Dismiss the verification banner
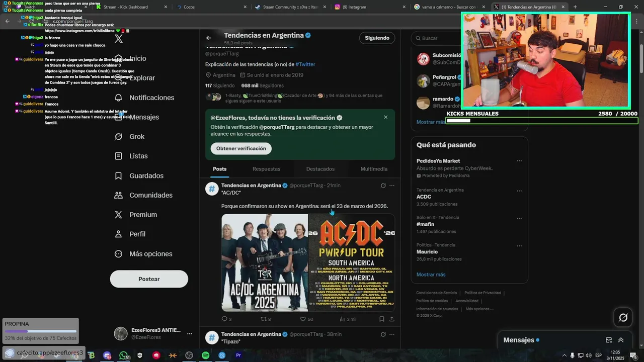The height and width of the screenshot is (362, 644). [x=386, y=117]
